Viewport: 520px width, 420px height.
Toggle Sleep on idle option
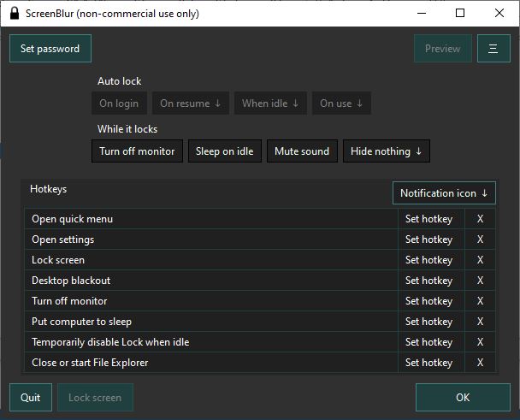click(x=225, y=151)
